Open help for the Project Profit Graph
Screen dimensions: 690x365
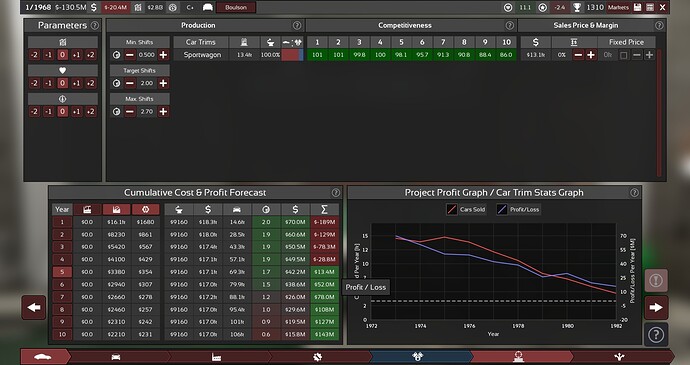tap(634, 192)
